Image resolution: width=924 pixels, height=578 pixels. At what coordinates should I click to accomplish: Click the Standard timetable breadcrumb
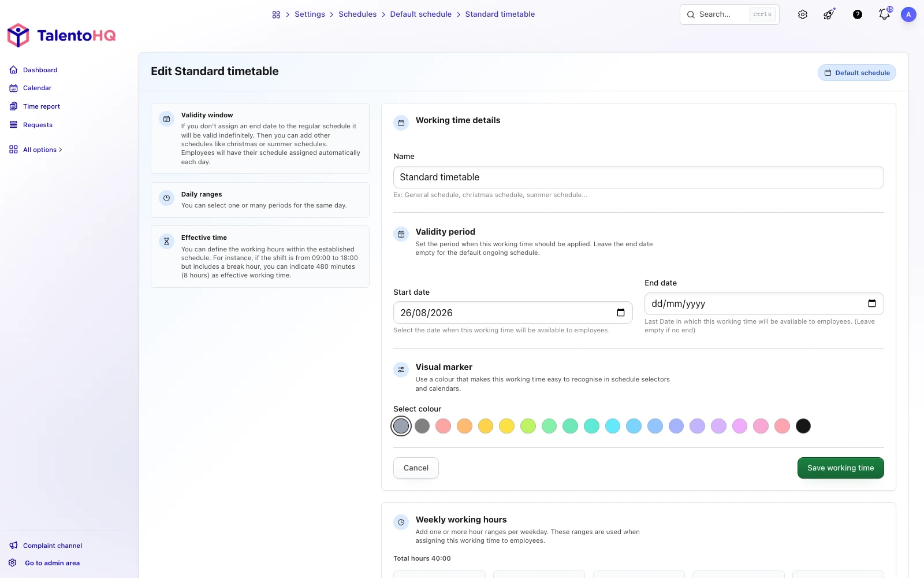pyautogui.click(x=500, y=14)
